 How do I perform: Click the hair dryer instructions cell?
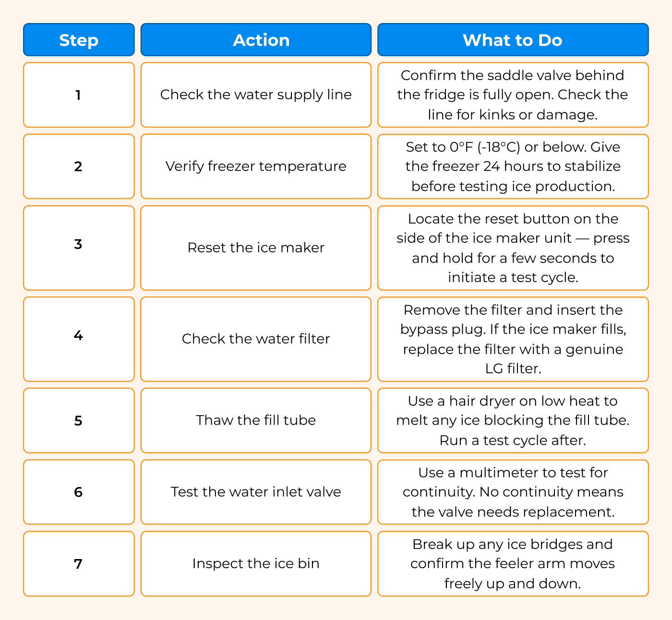tap(513, 420)
